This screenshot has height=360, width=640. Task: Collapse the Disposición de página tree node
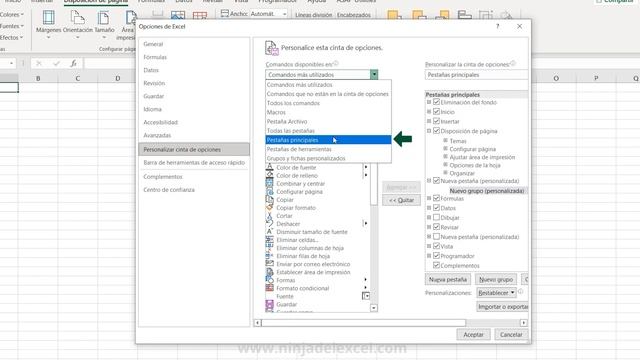429,131
